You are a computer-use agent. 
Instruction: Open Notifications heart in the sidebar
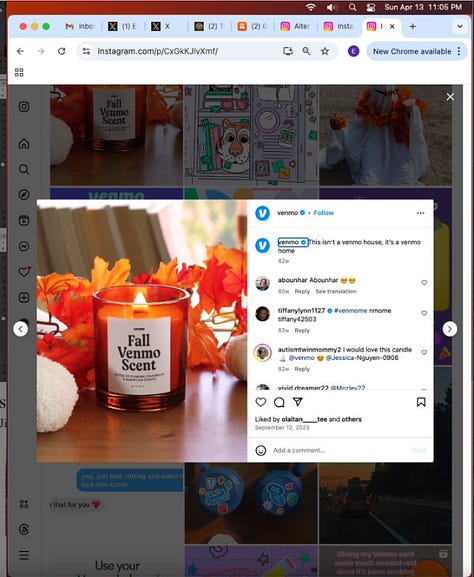pos(24,272)
